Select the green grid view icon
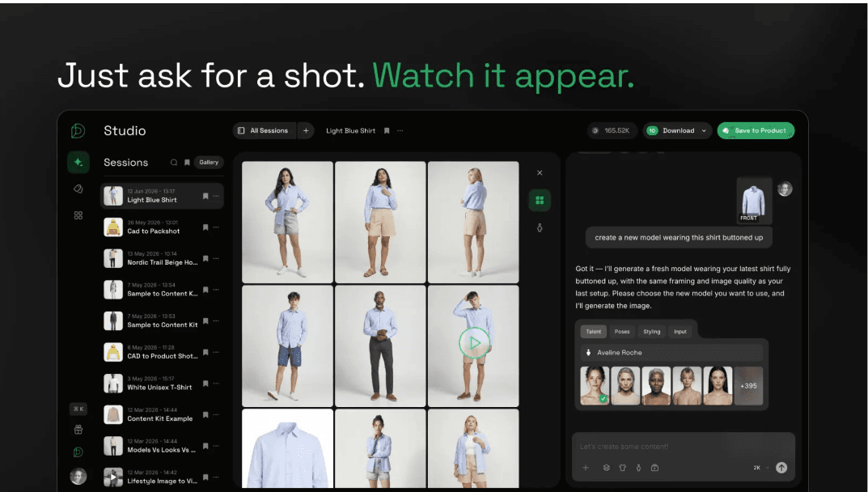Image resolution: width=868 pixels, height=492 pixels. pyautogui.click(x=540, y=200)
